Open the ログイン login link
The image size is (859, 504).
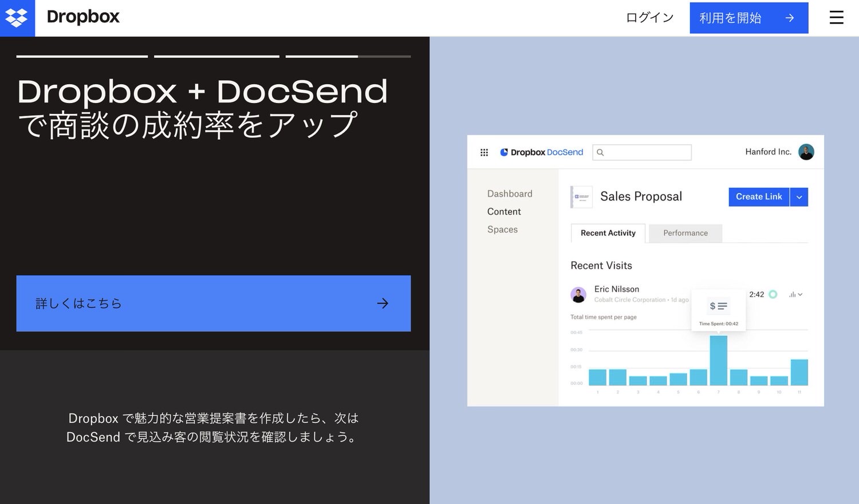coord(649,18)
